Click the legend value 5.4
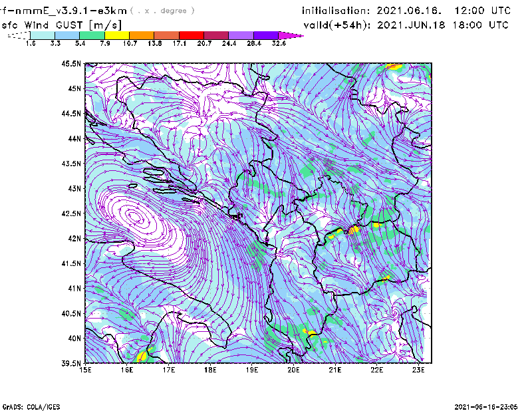The image size is (532, 411). click(x=80, y=43)
